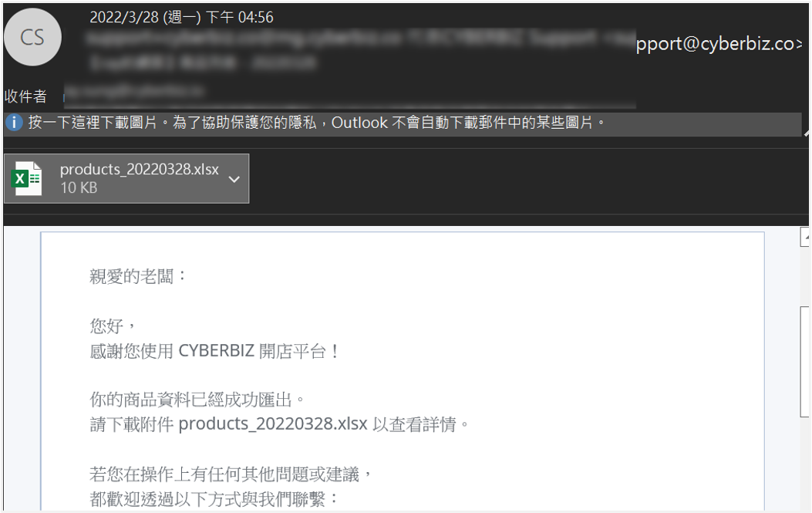Click the message body vertical scrollbar thumb

click(x=805, y=361)
